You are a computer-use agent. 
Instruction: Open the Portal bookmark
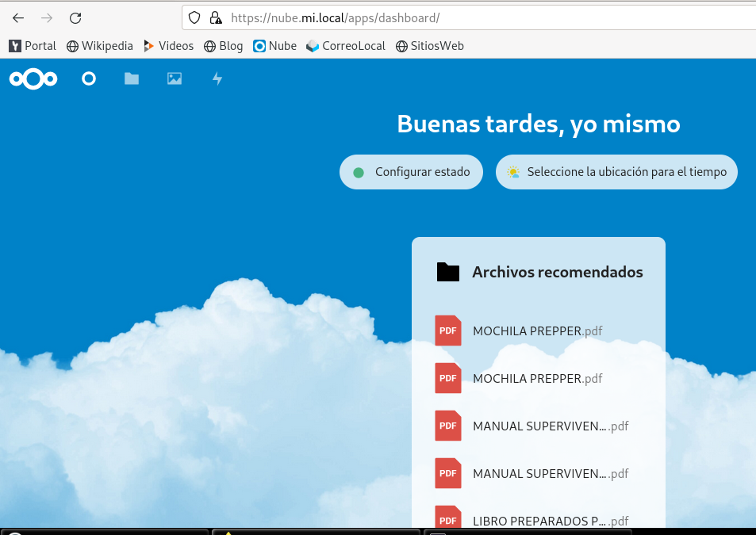pos(33,46)
